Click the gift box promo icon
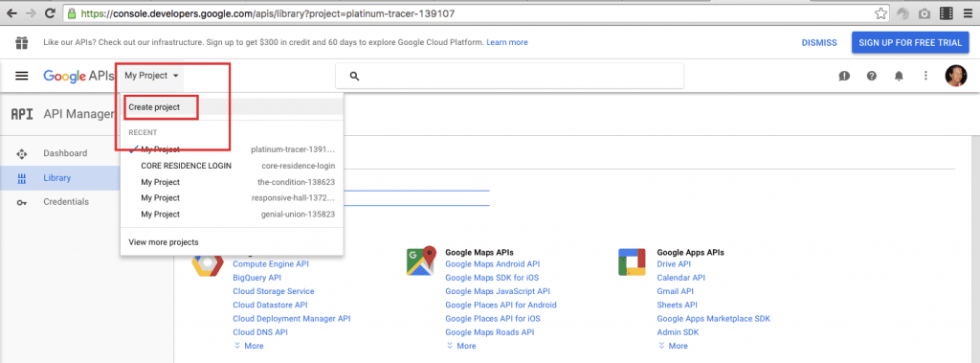980x363 pixels. (x=22, y=42)
